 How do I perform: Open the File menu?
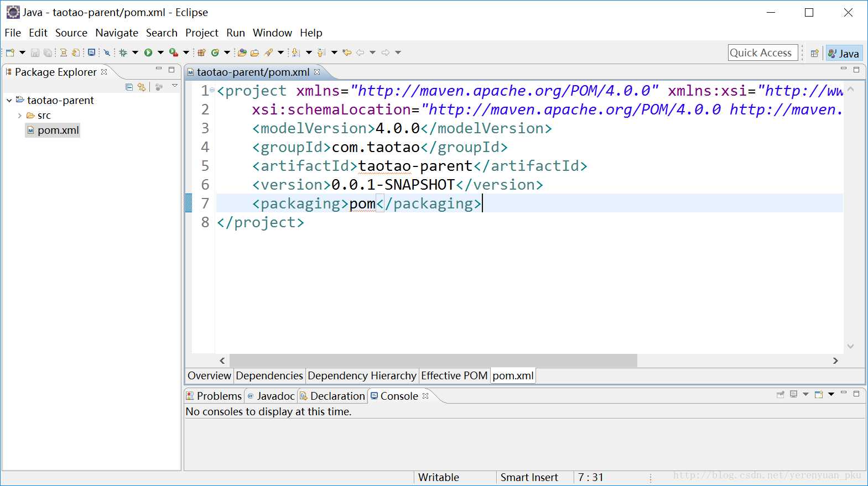pos(13,33)
